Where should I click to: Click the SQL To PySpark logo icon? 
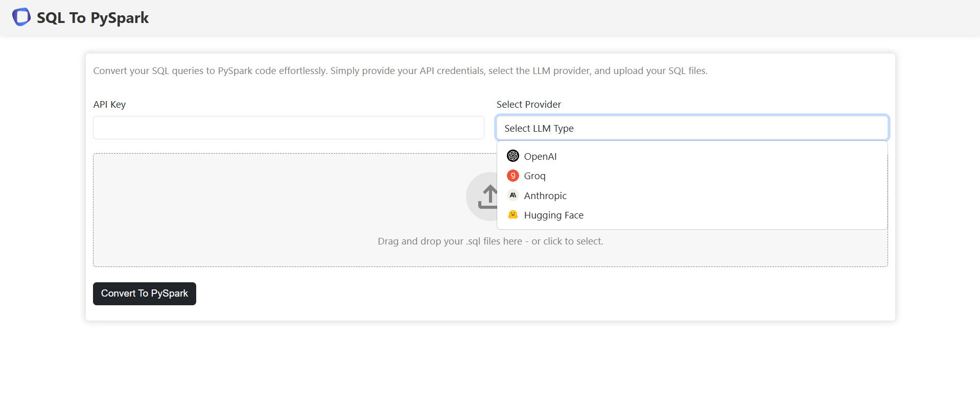coord(21,17)
